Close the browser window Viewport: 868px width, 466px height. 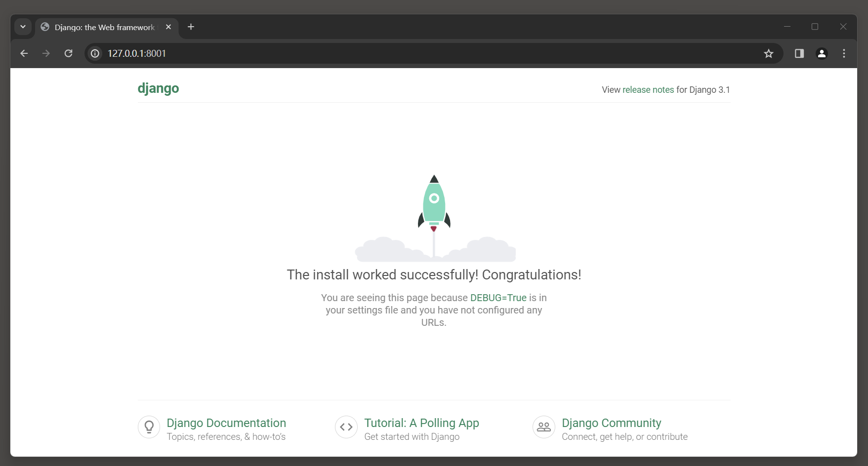pos(843,27)
